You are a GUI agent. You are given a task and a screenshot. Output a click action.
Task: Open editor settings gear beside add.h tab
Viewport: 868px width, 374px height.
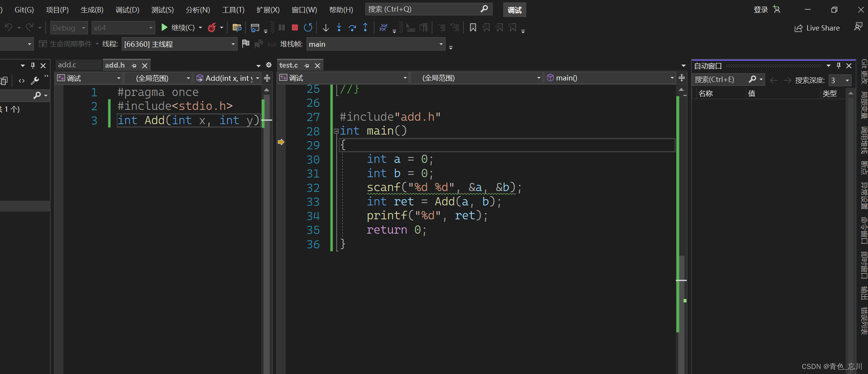[x=269, y=65]
